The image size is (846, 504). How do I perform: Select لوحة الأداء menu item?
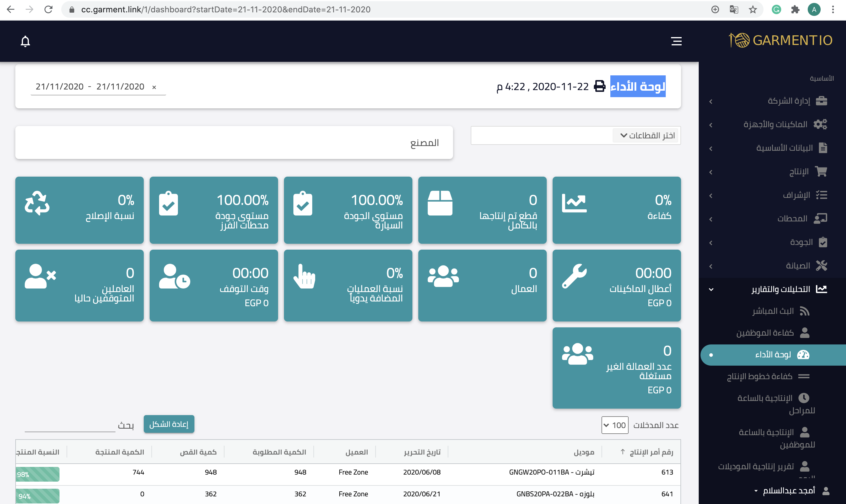(773, 355)
